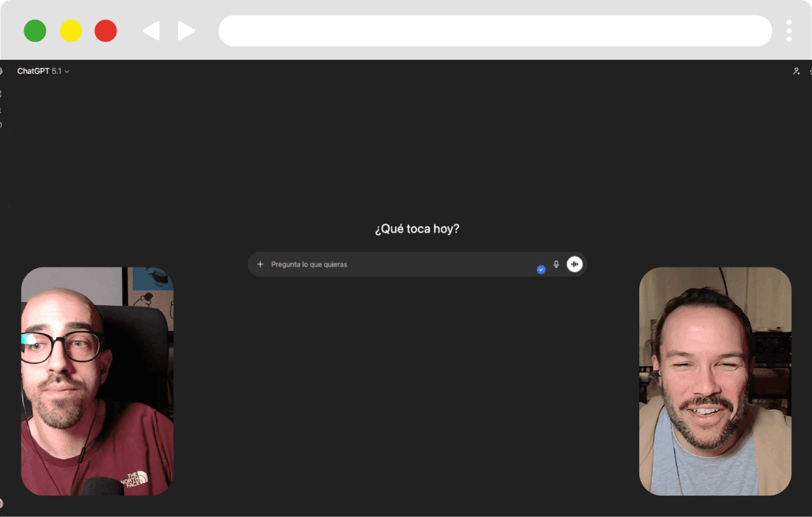Launch voice mode with the white waveform button

[574, 264]
